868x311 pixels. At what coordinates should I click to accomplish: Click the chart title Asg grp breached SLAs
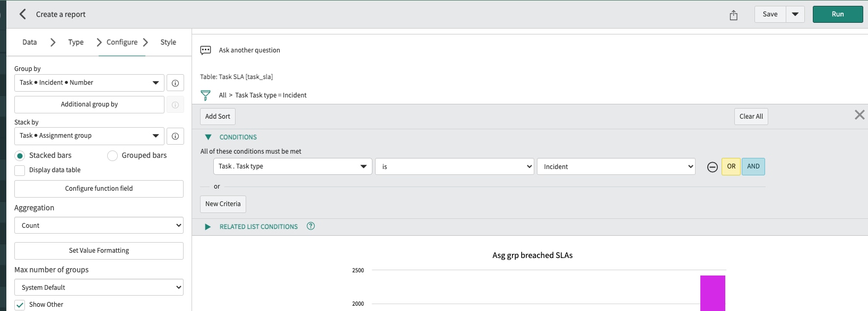tap(532, 255)
